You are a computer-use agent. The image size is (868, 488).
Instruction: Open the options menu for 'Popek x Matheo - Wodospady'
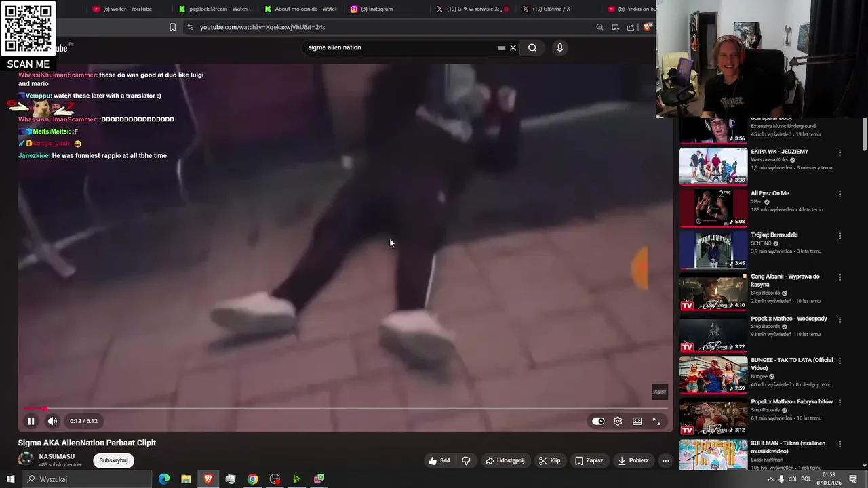(x=840, y=319)
